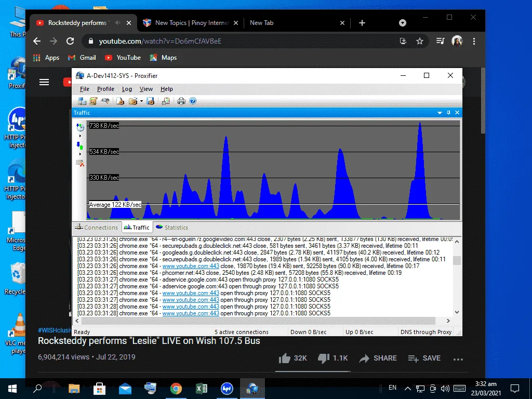Image resolution: width=532 pixels, height=399 pixels.
Task: Click 'Up 0 B/sec' in status bar
Action: [360, 332]
